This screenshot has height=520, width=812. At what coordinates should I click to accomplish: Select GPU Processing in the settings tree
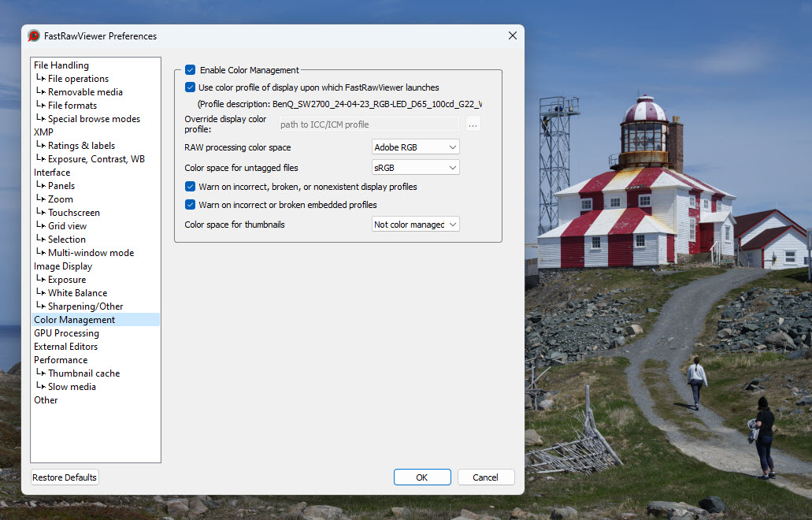pos(66,333)
